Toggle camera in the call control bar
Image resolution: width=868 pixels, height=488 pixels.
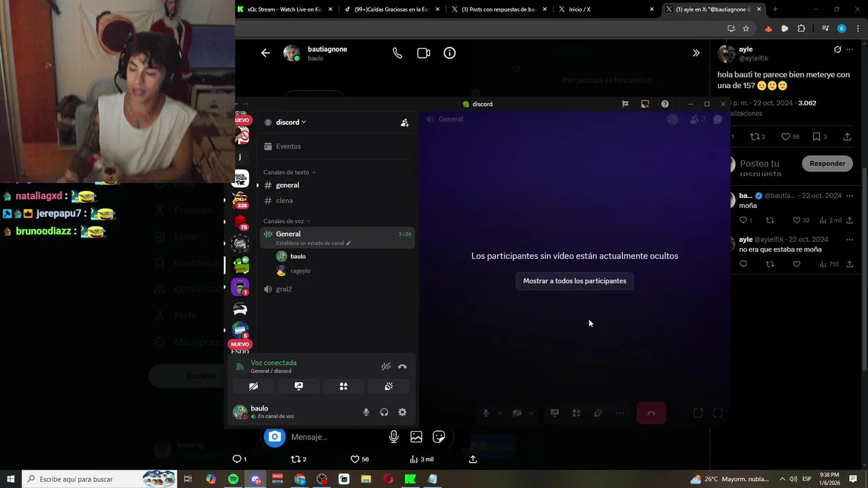[x=517, y=413]
